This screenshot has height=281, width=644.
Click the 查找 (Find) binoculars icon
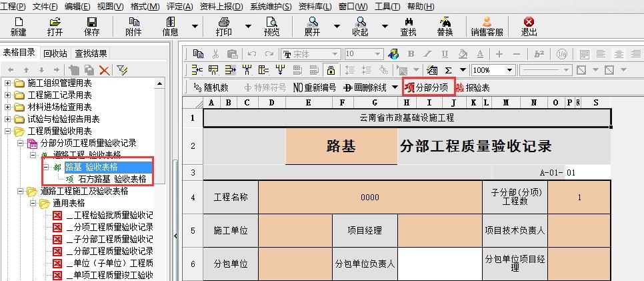(x=408, y=26)
